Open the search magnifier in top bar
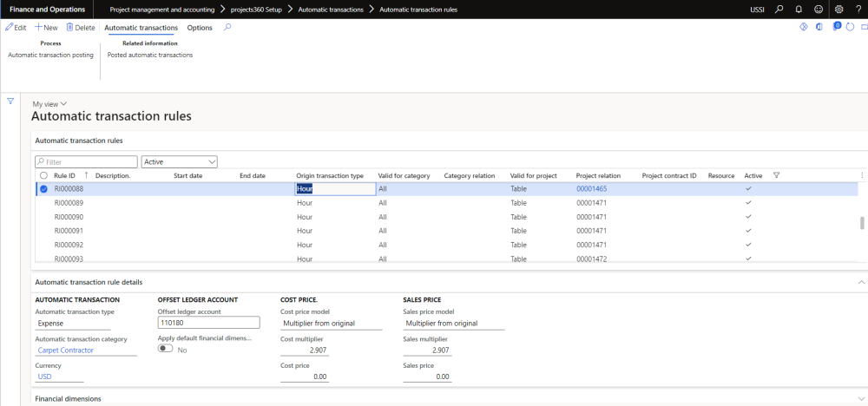Image resolution: width=868 pixels, height=406 pixels. [x=778, y=10]
